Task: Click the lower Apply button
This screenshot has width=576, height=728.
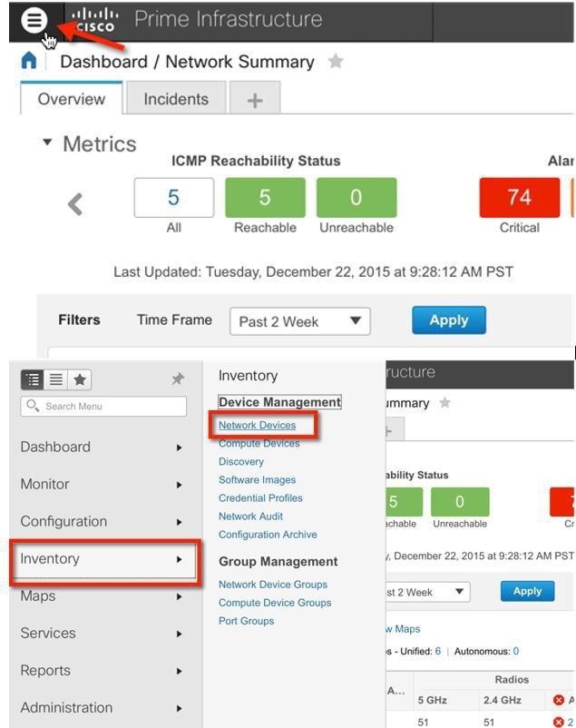Action: point(527,591)
